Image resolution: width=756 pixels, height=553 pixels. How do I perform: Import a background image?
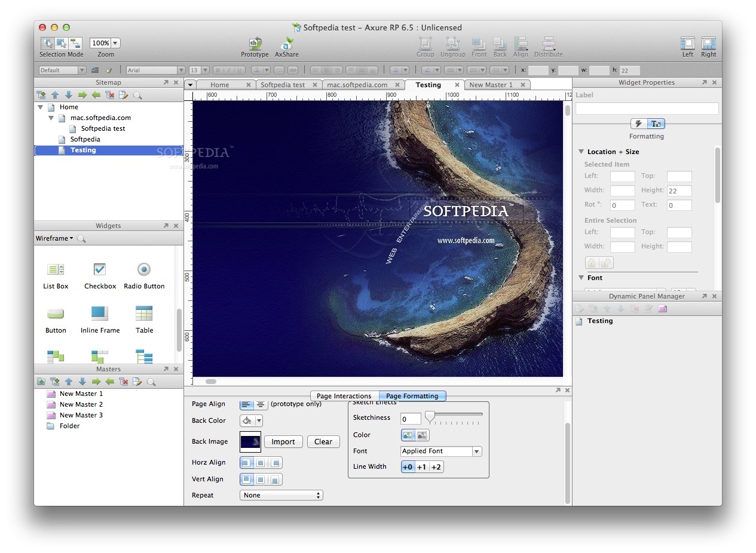point(283,442)
